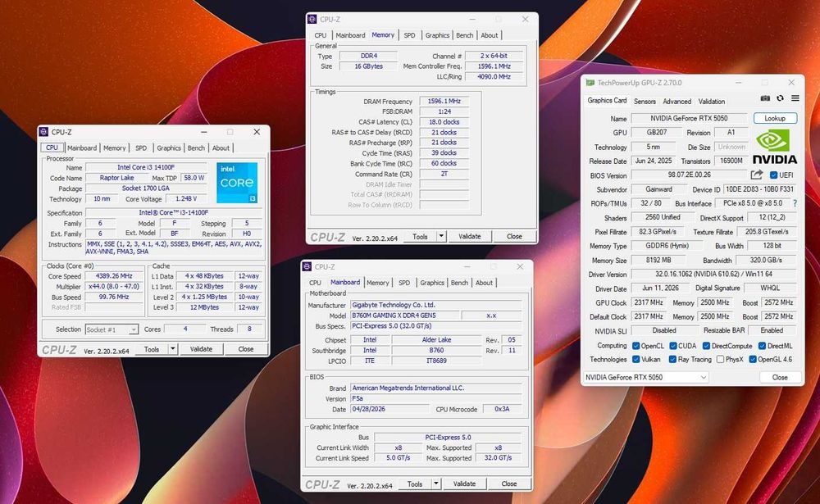Click the bus interface question mark

click(x=795, y=203)
